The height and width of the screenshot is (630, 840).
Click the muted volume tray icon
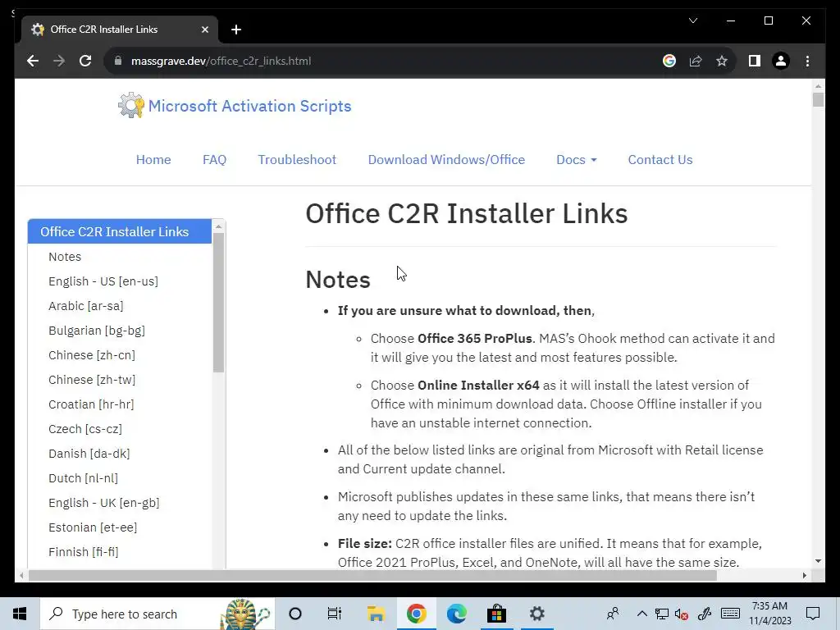tap(682, 614)
